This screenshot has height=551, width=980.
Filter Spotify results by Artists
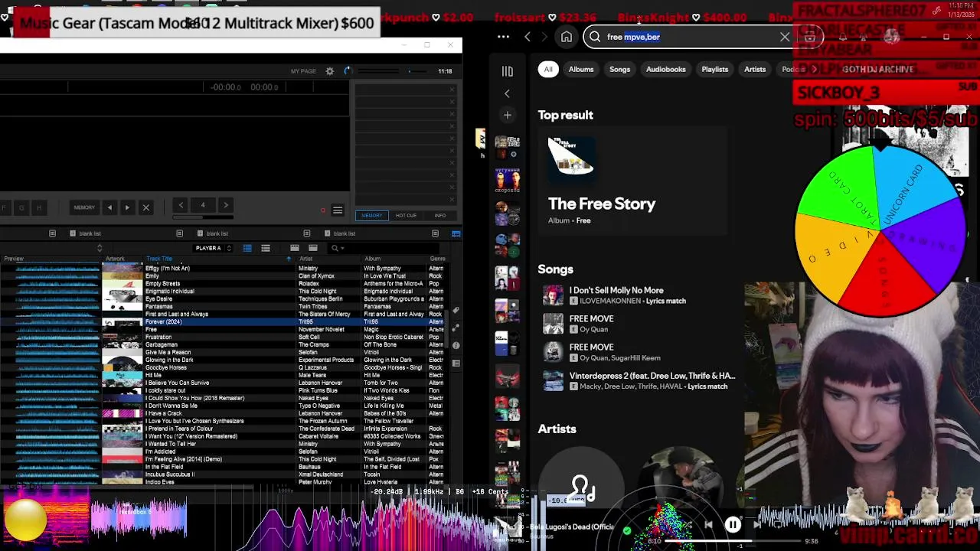click(755, 69)
